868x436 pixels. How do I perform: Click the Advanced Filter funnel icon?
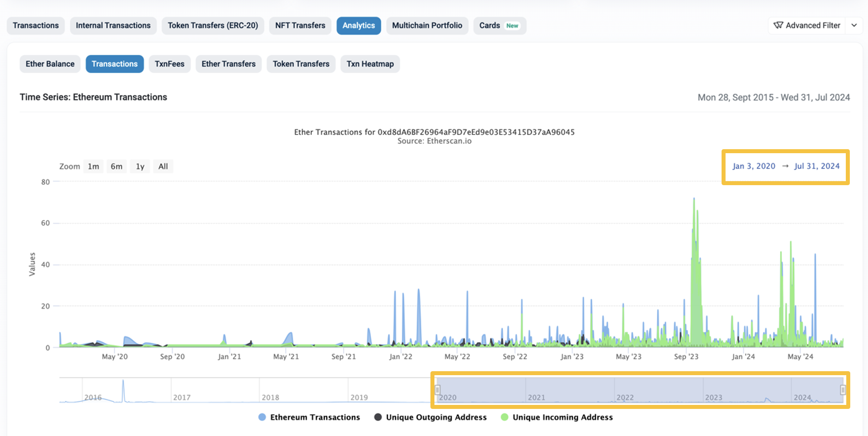[x=778, y=25]
